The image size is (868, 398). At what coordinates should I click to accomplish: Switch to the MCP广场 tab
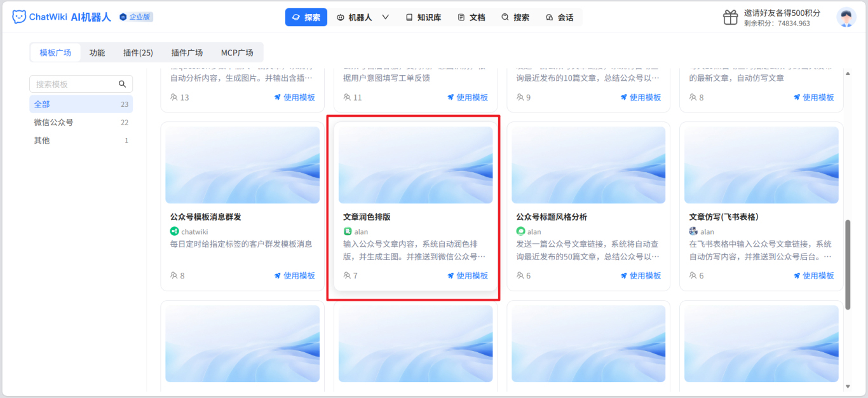(236, 52)
